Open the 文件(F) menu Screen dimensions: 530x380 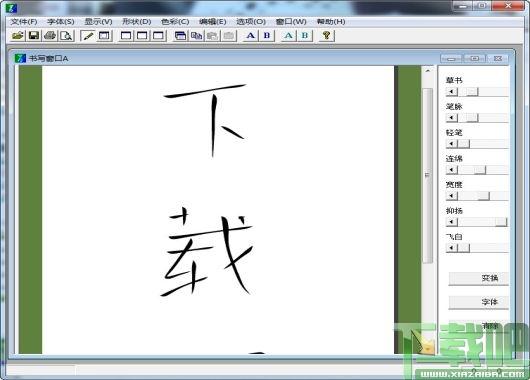(x=24, y=22)
